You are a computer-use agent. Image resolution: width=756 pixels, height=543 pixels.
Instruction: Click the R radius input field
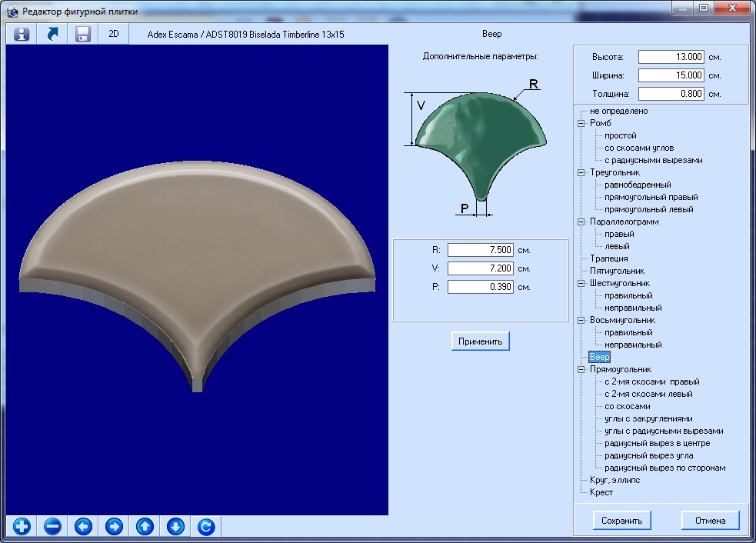click(480, 250)
